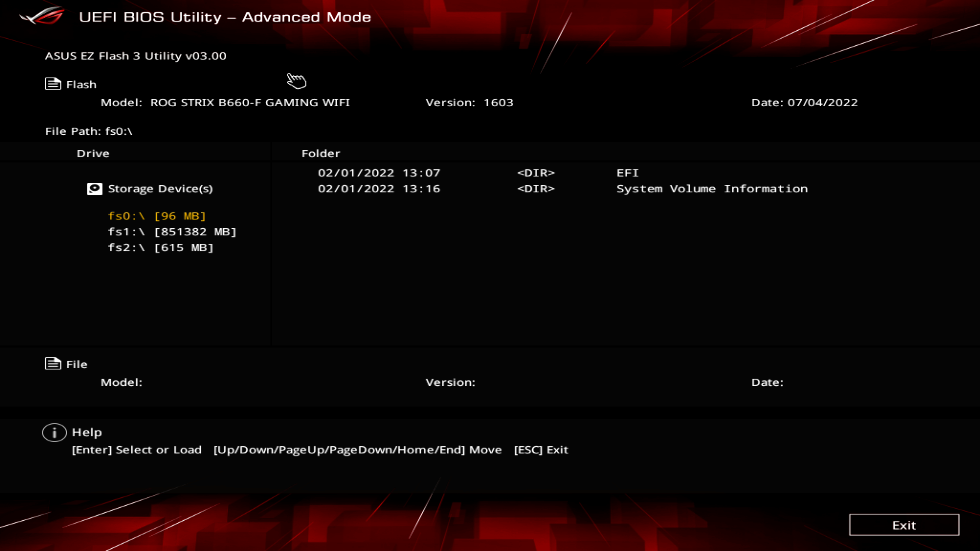Click the ASUS EZ Flash 3 Utility title

[136, 56]
